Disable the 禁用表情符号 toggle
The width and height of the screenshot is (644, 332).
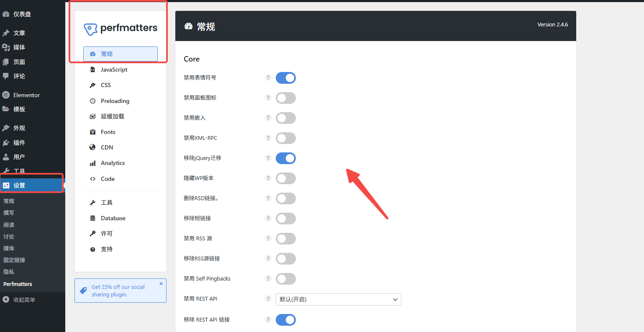click(286, 77)
